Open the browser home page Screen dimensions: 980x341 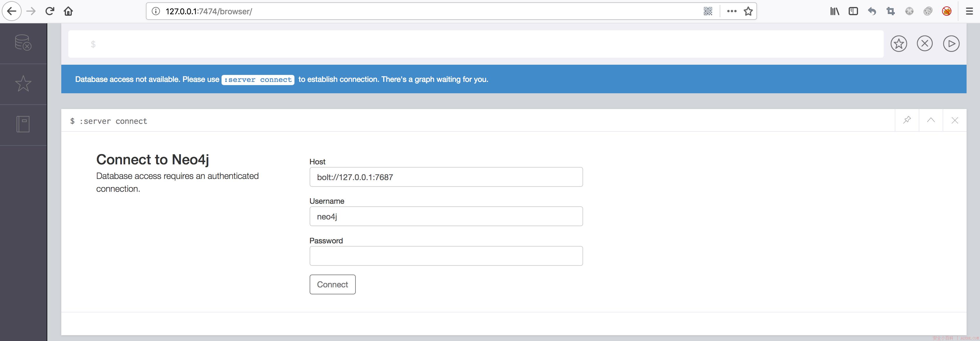69,11
